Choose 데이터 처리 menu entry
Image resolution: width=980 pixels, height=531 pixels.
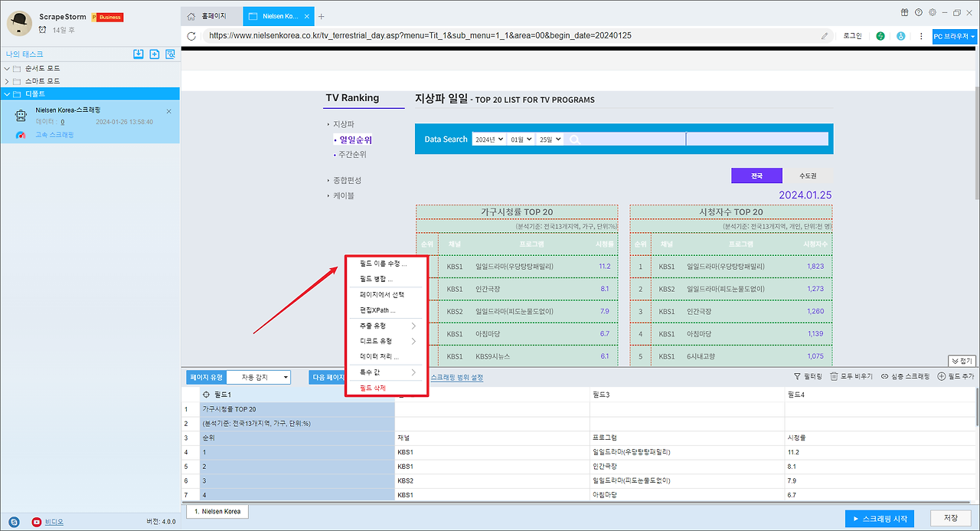point(384,357)
